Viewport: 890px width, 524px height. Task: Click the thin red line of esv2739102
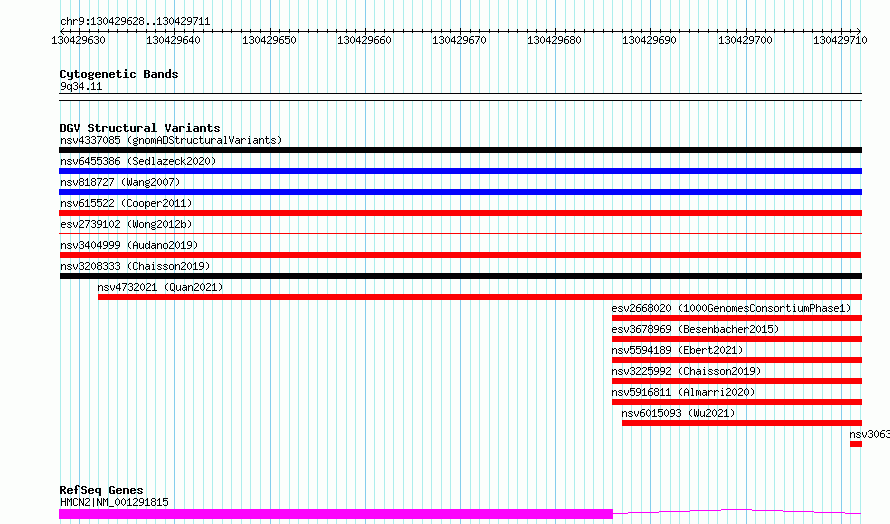click(460, 233)
